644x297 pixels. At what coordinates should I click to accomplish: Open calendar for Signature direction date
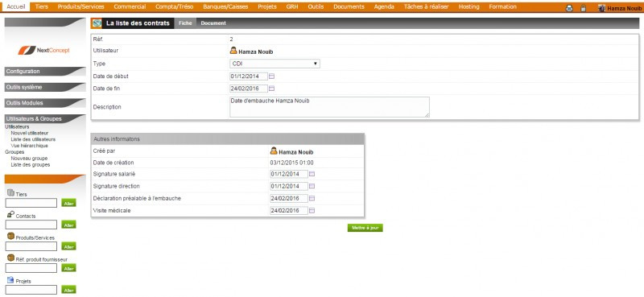click(312, 186)
